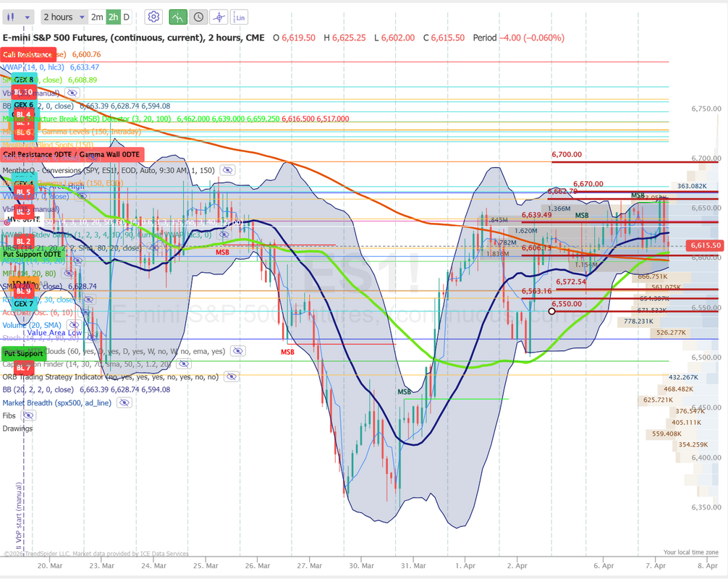Viewport: 728px width, 579px height.
Task: Activate the crosshair cursor tool
Action: [219, 17]
